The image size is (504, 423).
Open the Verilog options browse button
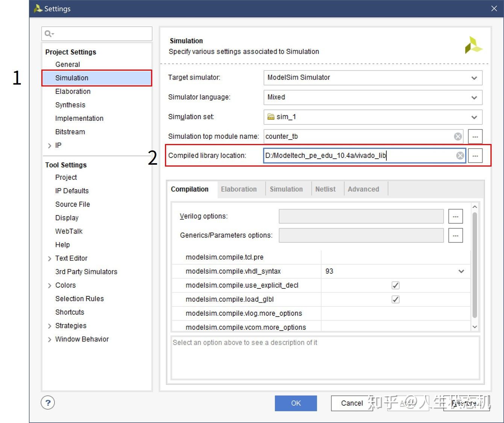click(456, 217)
